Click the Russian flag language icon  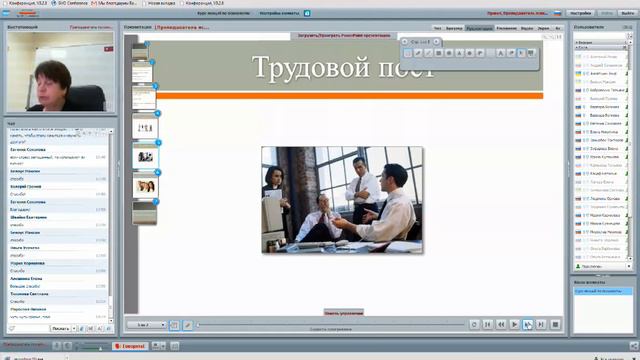pyautogui.click(x=558, y=13)
